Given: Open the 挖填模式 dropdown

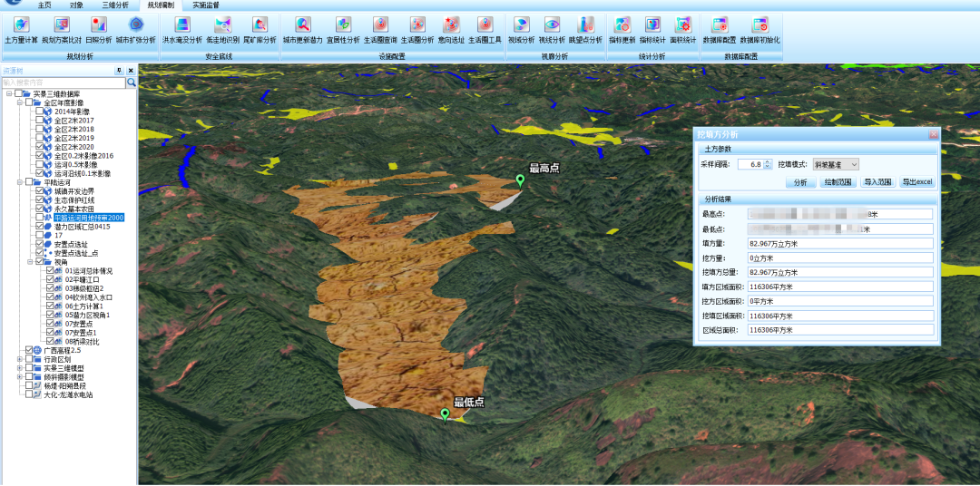Looking at the screenshot, I should [x=836, y=164].
